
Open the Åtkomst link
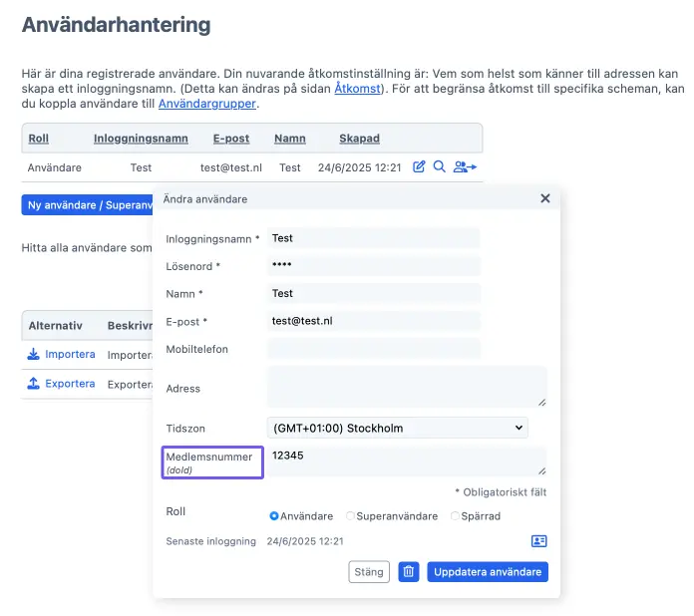click(358, 89)
